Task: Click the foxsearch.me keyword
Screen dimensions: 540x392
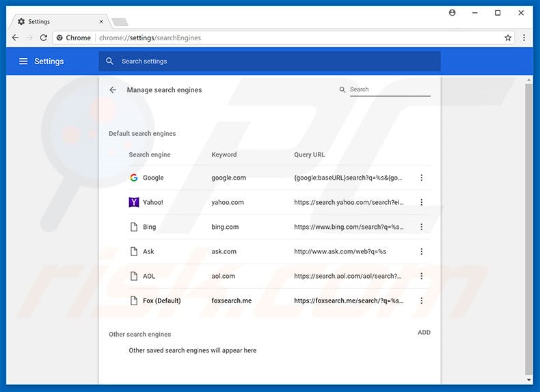Action: click(x=232, y=300)
